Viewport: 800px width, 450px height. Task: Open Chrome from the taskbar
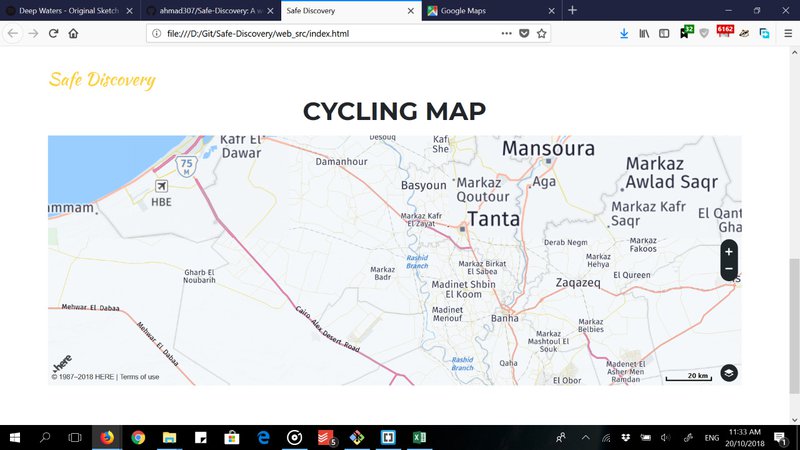(138, 437)
